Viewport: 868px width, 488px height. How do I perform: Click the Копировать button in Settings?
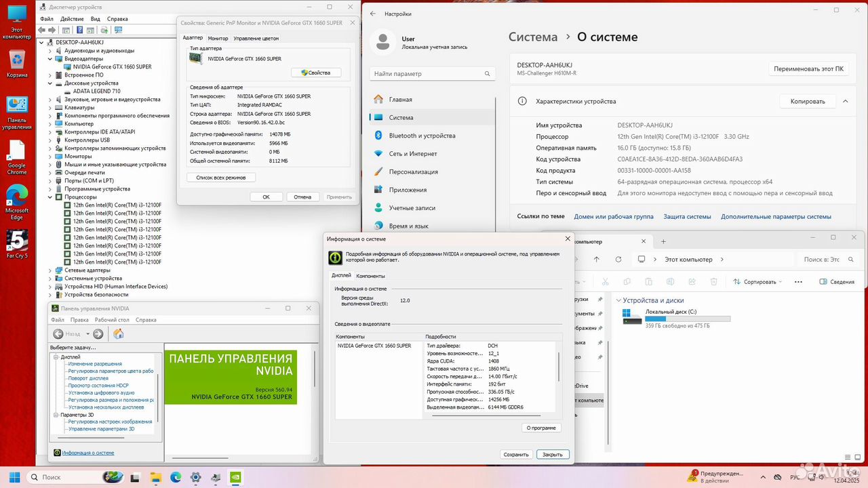click(808, 101)
